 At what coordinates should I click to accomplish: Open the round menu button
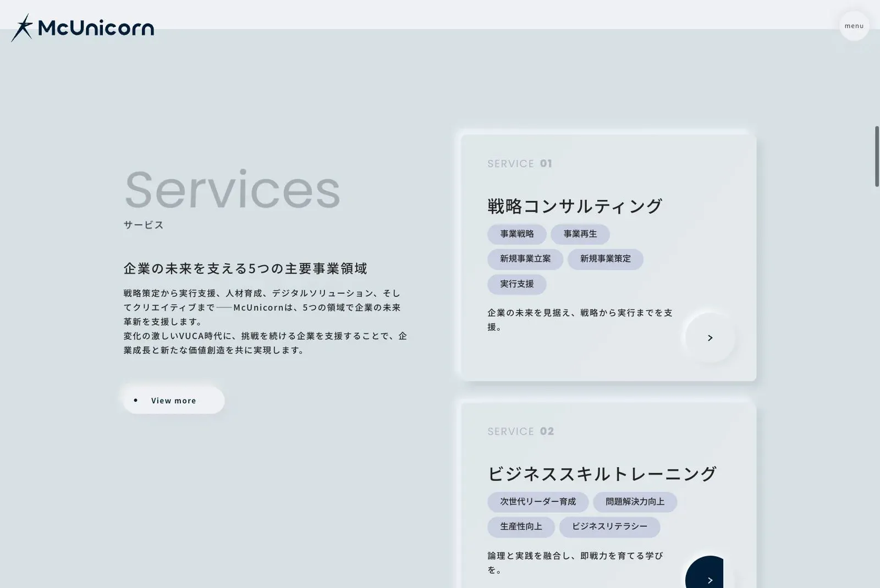[854, 26]
